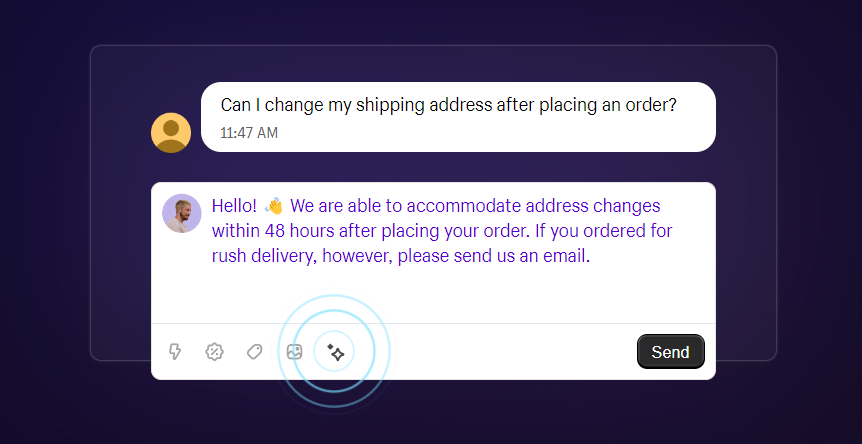The image size is (862, 444).
Task: Open the discount badge icon
Action: click(x=214, y=352)
